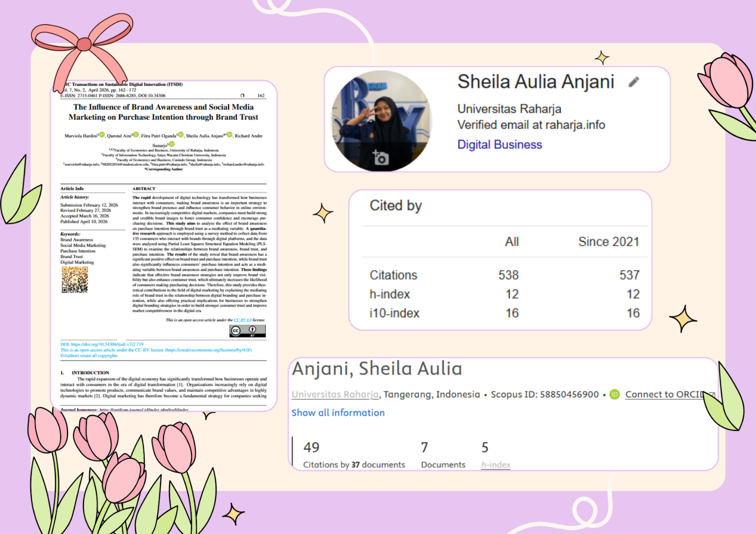Click the INTRODUCTION section heading

pyautogui.click(x=90, y=373)
